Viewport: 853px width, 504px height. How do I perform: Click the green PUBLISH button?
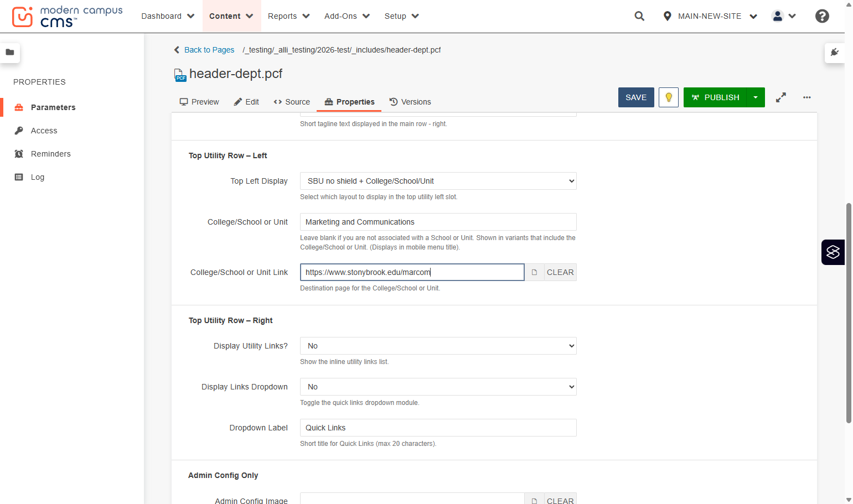[715, 97]
